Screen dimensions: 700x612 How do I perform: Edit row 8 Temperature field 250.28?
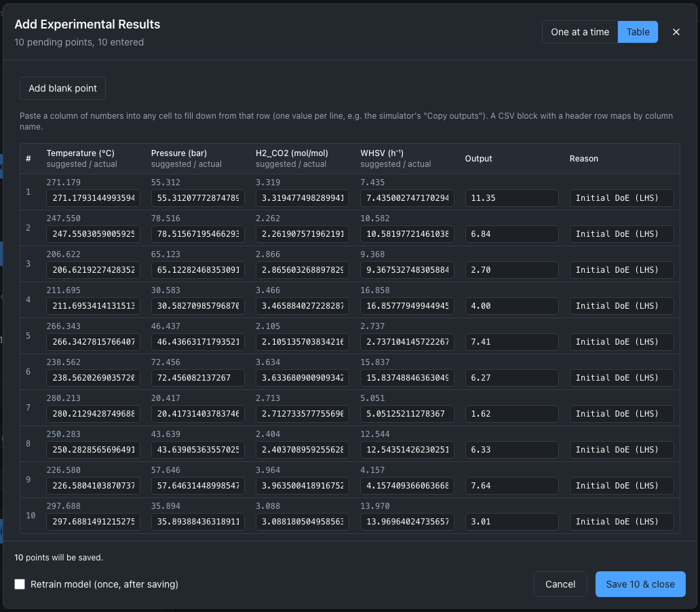(x=94, y=450)
